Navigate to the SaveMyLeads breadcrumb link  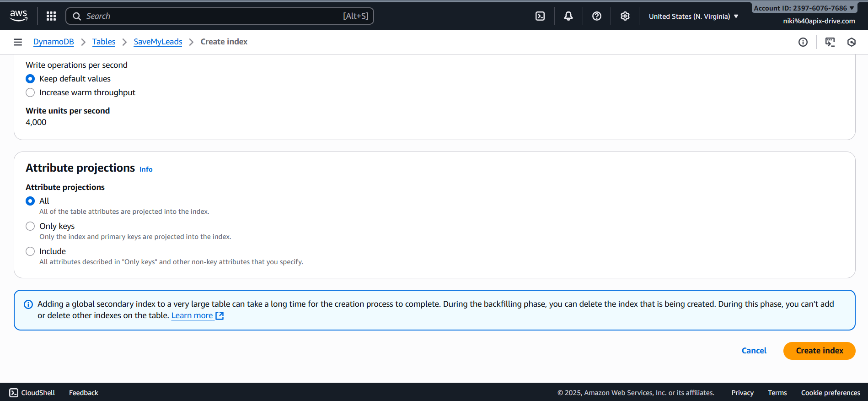[x=158, y=42]
